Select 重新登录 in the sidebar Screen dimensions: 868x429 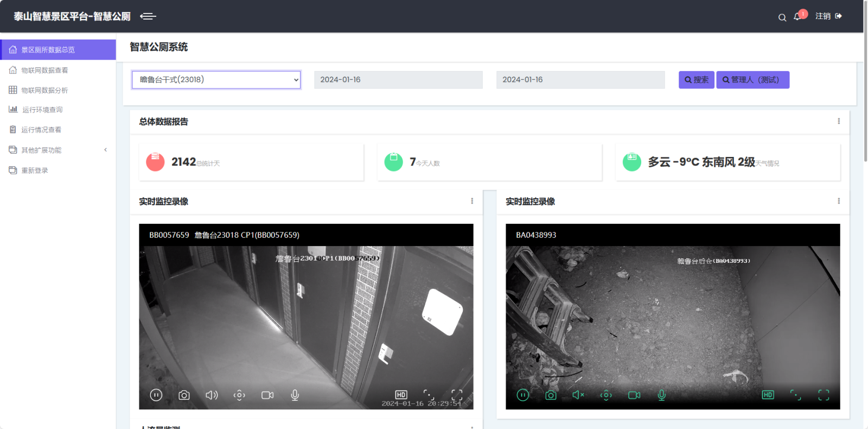click(58, 171)
